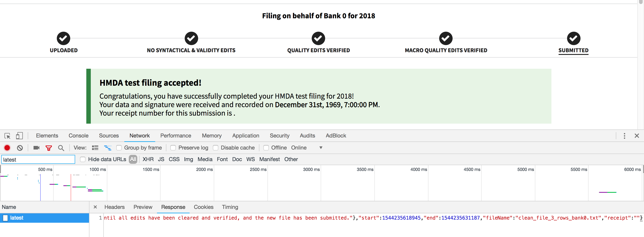
Task: Open network search with the magnifier icon
Action: 61,148
